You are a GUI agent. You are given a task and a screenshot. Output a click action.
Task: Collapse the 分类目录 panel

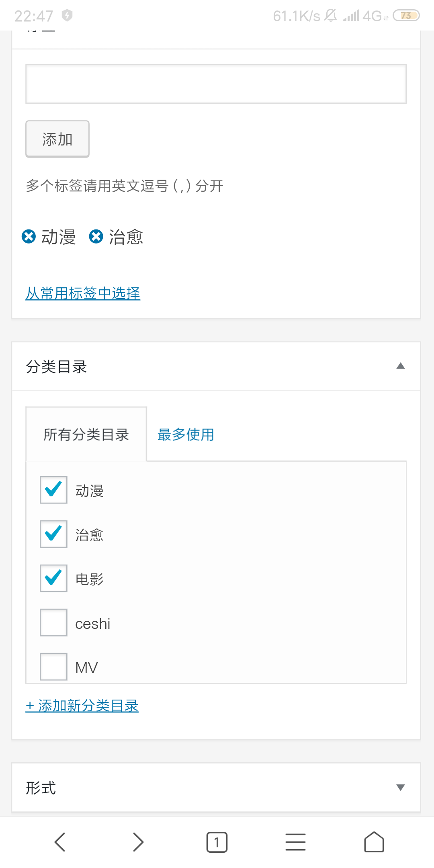[400, 366]
